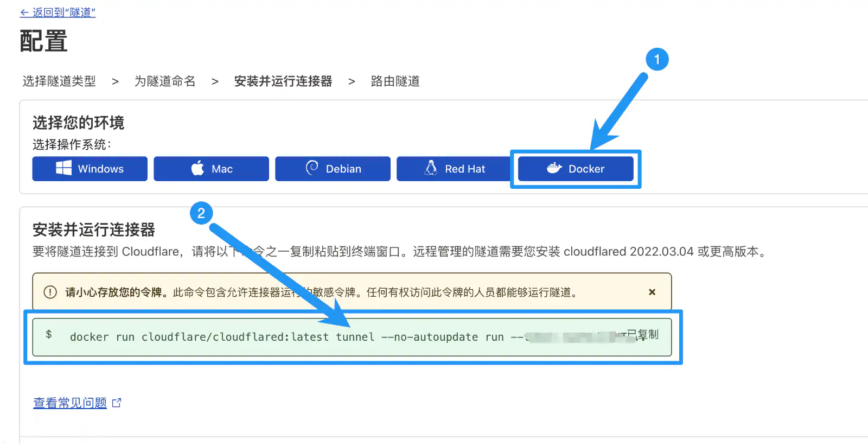Choose the Debian swirl icon
Screen dimensions: 868x446
click(312, 168)
